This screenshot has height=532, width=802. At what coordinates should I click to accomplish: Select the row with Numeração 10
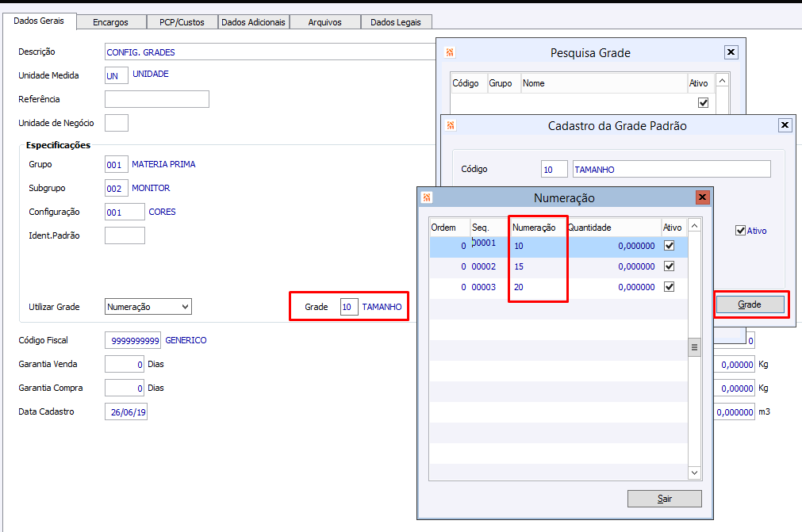tap(558, 247)
